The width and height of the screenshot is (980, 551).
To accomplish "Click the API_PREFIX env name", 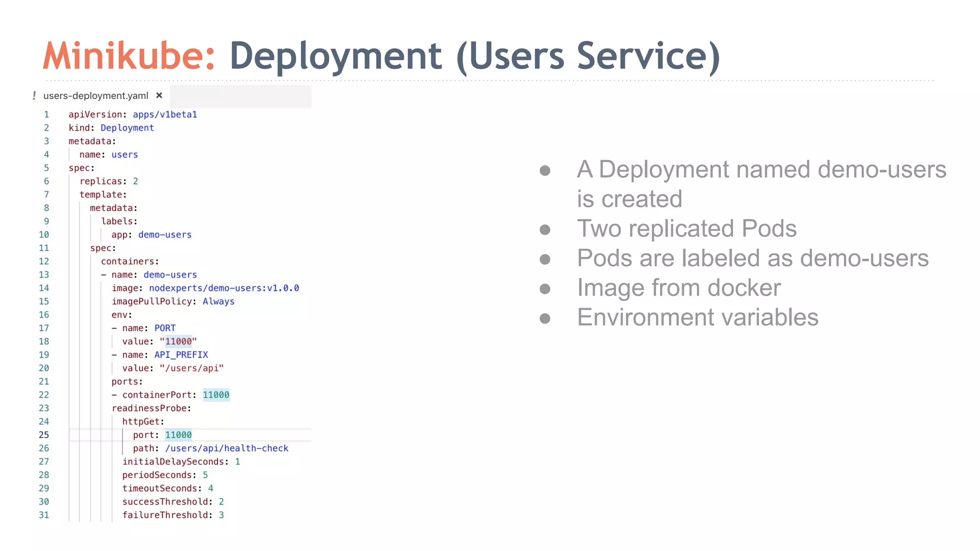I will [181, 355].
